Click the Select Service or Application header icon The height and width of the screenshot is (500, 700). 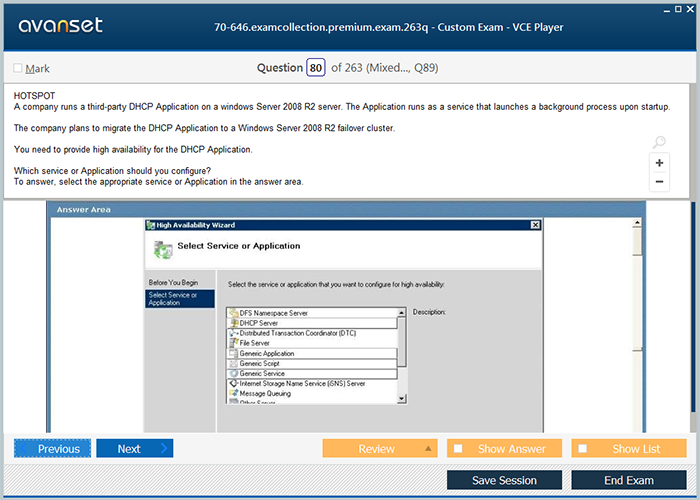click(x=163, y=250)
